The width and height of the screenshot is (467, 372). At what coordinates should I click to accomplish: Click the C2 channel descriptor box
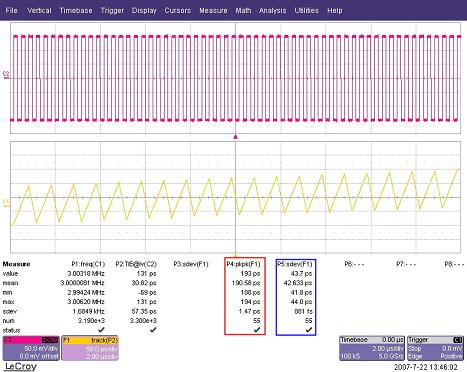pyautogui.click(x=31, y=348)
